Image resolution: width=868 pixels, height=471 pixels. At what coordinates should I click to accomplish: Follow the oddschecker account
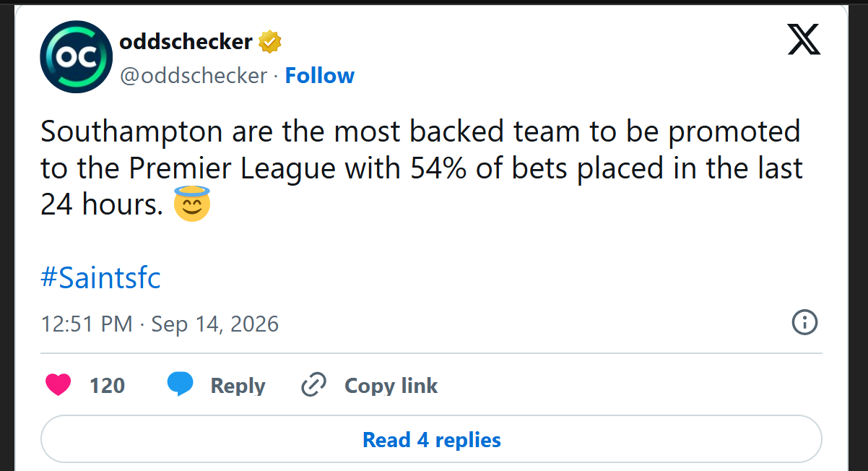click(320, 75)
